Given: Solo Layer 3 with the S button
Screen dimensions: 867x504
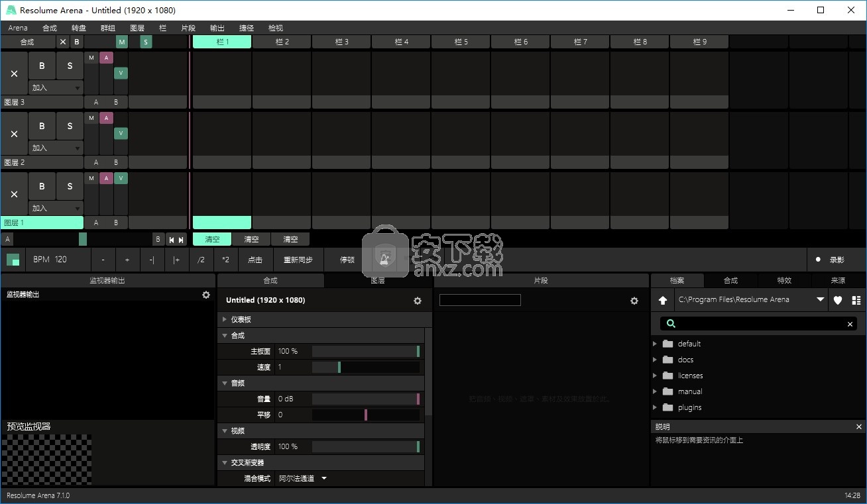Looking at the screenshot, I should click(70, 66).
